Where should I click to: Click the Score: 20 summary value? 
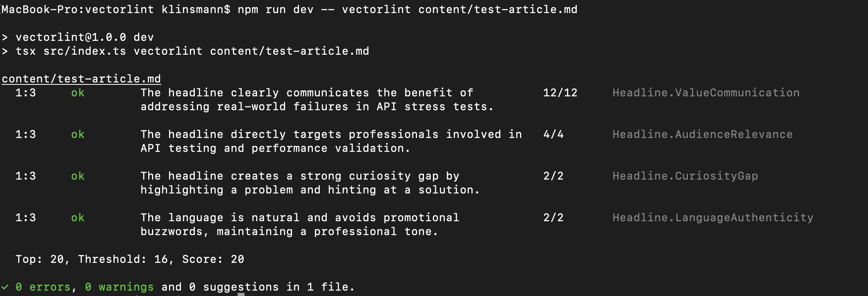213,259
